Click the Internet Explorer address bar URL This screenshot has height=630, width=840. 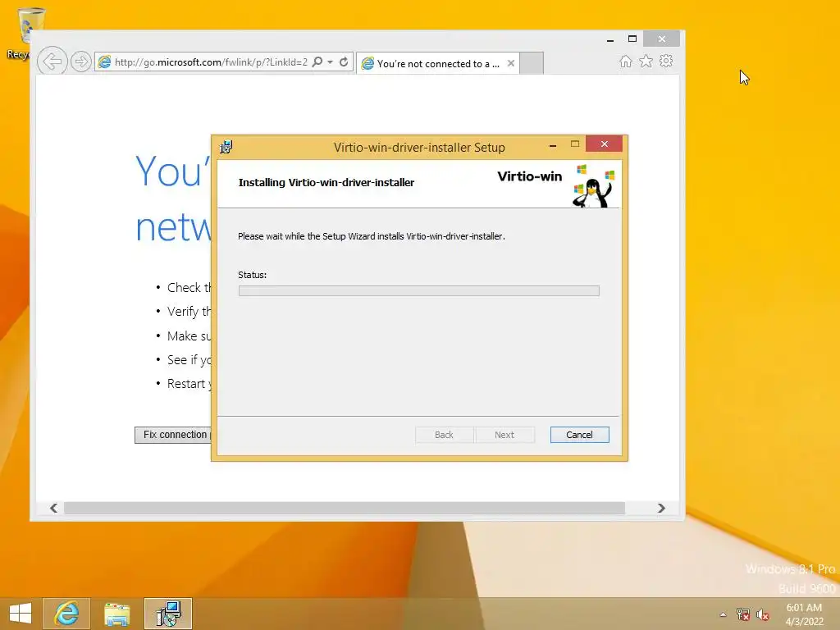coord(211,62)
